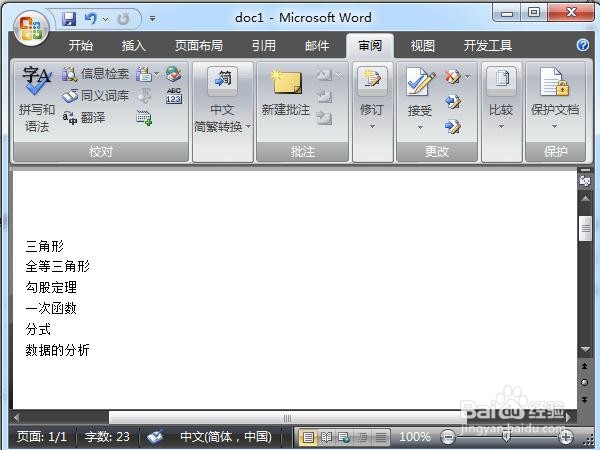Click the 翻译 translate button
600x450 pixels.
pyautogui.click(x=84, y=117)
